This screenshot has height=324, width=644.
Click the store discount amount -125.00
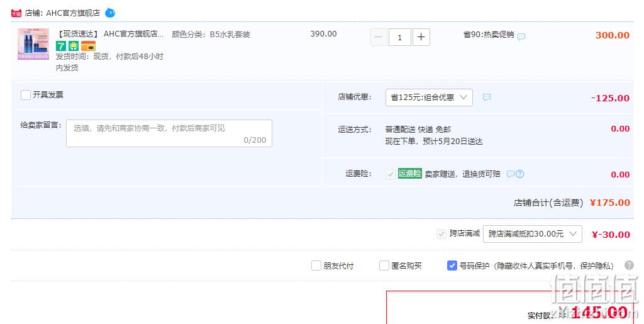[x=610, y=98]
